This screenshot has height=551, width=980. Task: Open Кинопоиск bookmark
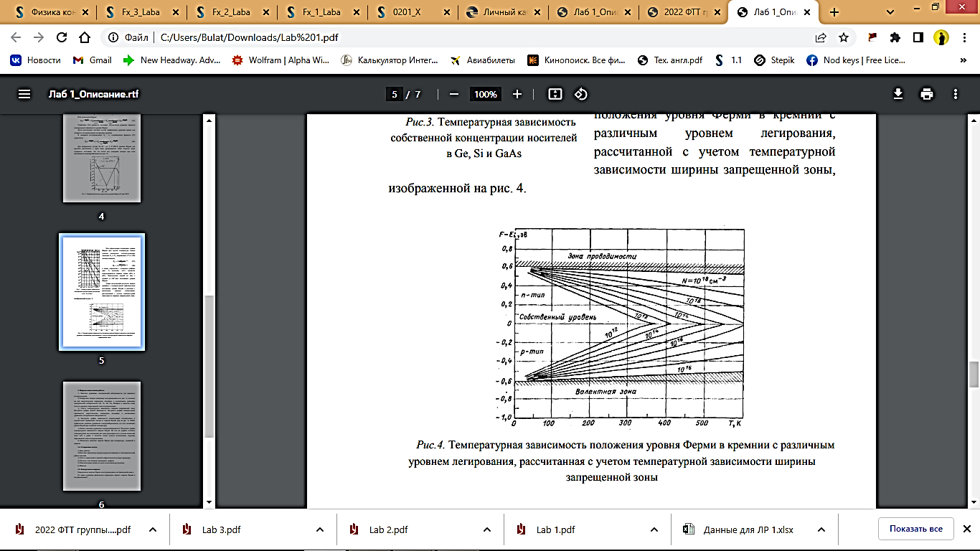(577, 60)
